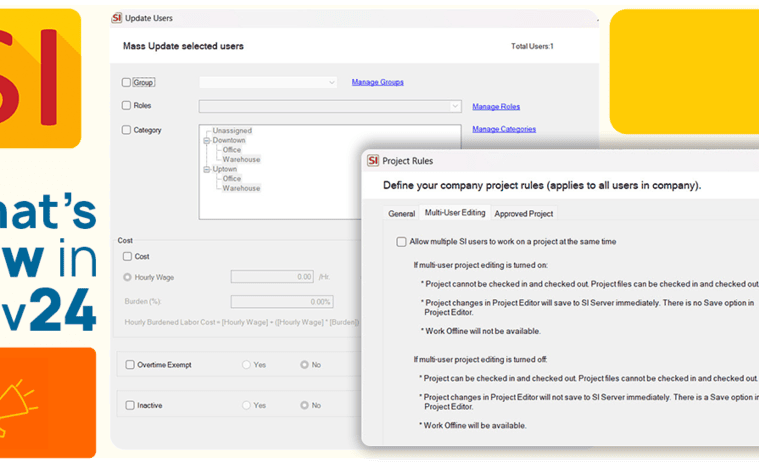Click the Mass Update selected users heading
Viewport: 759px width, 463px height.
183,46
